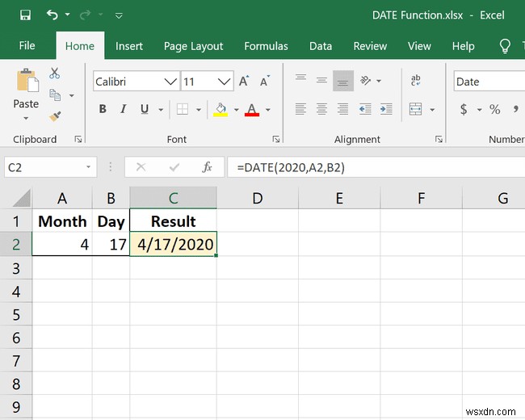
Task: Select Top Align icon
Action: (300, 78)
